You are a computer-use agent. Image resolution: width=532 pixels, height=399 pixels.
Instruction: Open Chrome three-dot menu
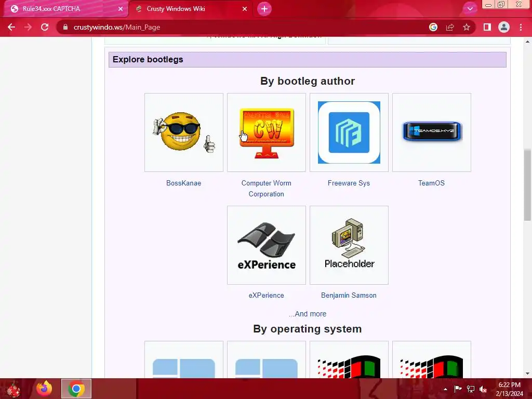point(521,27)
